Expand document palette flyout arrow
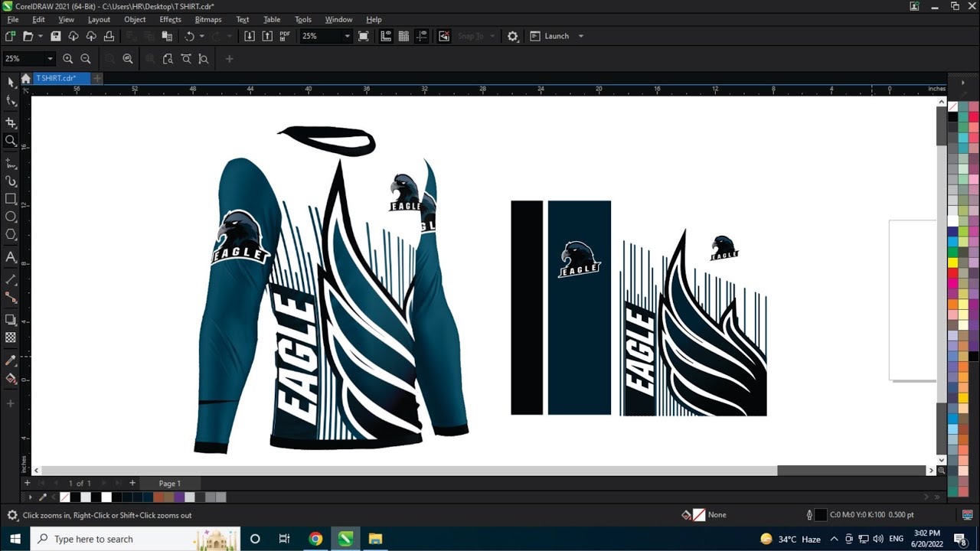Viewport: 980px width, 551px height. click(x=31, y=497)
